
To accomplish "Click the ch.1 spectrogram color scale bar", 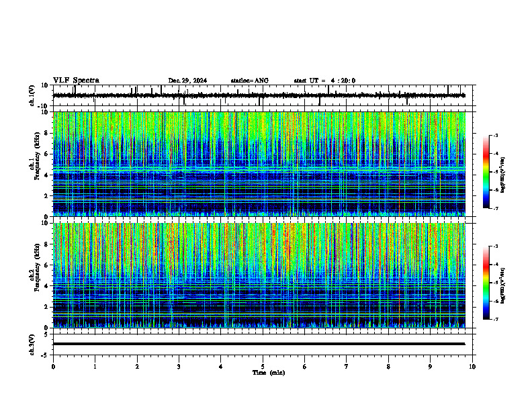I will click(x=486, y=172).
